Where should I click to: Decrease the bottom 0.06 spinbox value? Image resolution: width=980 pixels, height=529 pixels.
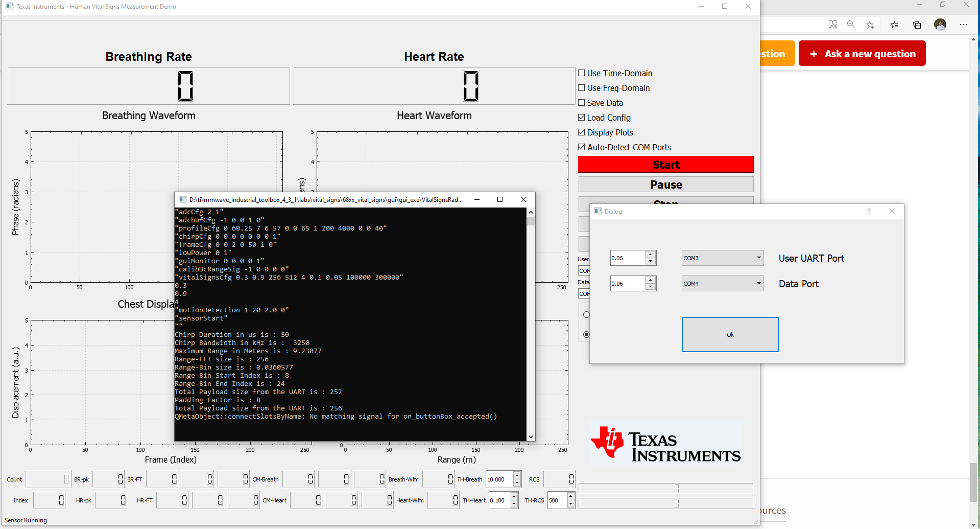click(651, 287)
